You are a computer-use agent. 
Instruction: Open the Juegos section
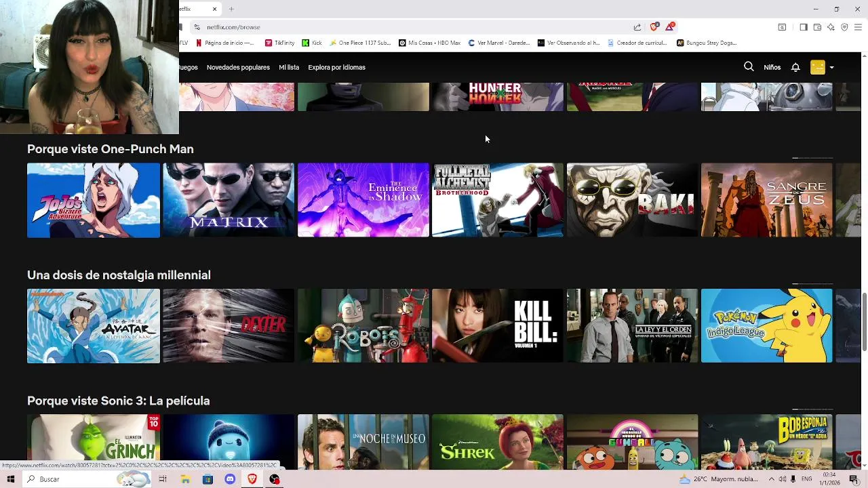(189, 67)
